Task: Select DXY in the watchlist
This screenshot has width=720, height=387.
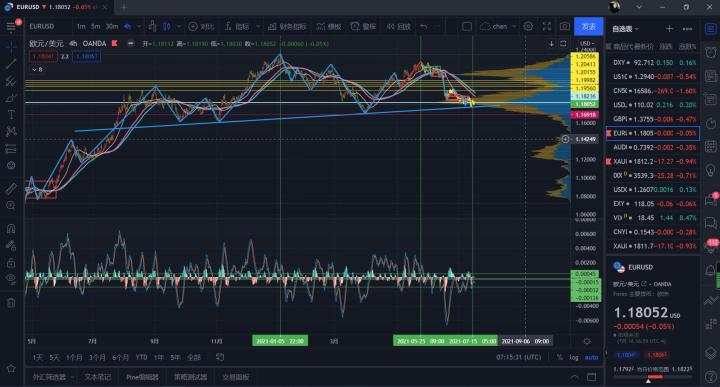Action: 653,62
